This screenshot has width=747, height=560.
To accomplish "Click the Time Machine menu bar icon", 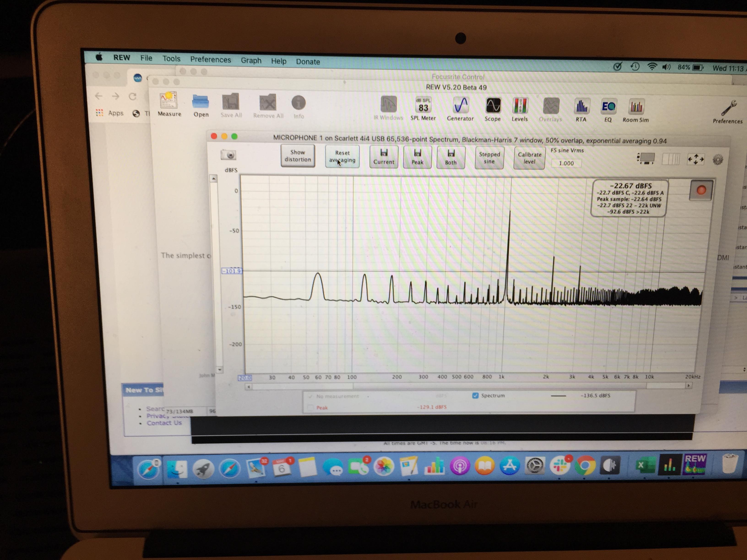I will [635, 67].
